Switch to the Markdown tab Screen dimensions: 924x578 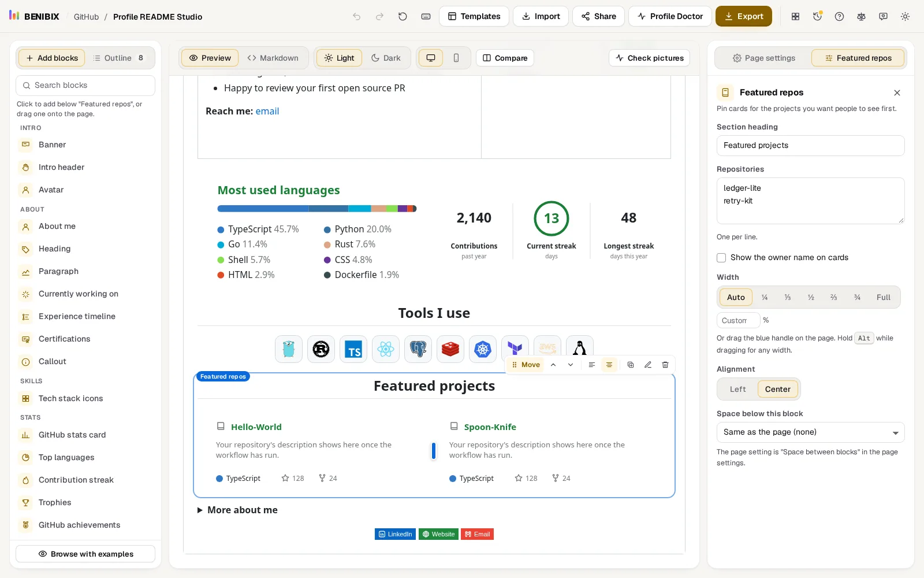click(273, 58)
